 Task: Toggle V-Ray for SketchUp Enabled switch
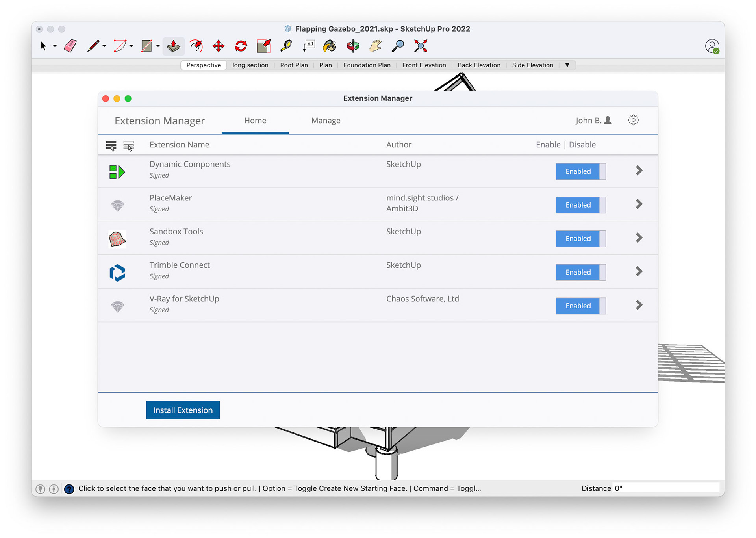pos(580,306)
